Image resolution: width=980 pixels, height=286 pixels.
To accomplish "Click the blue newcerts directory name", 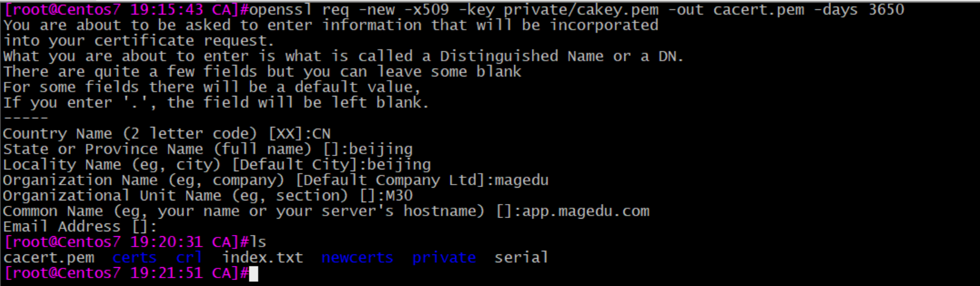I will pos(357,258).
